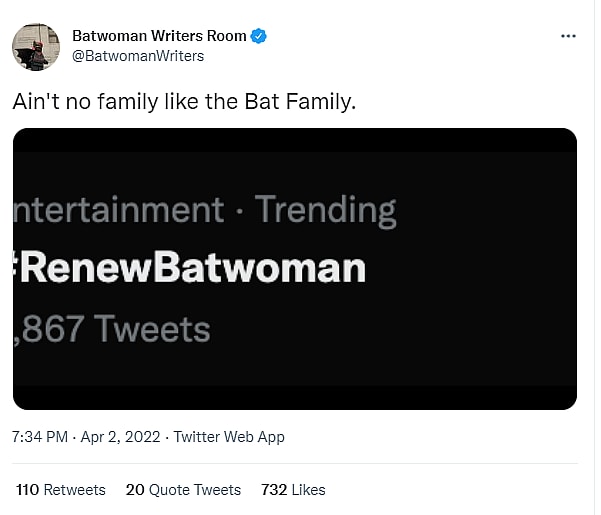Show the 20 Quote Tweets
This screenshot has width=601, height=515.
[183, 490]
